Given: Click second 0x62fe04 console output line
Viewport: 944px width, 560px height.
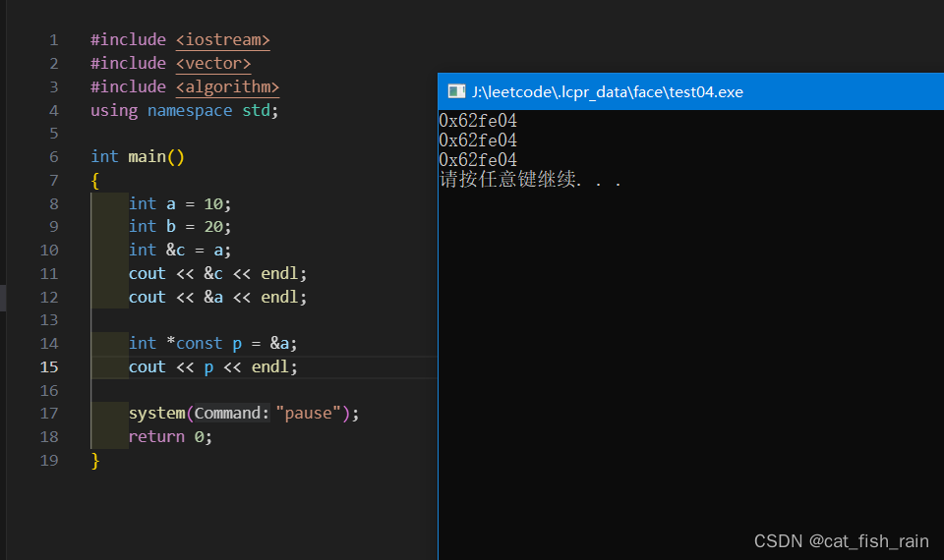Looking at the screenshot, I should (478, 140).
